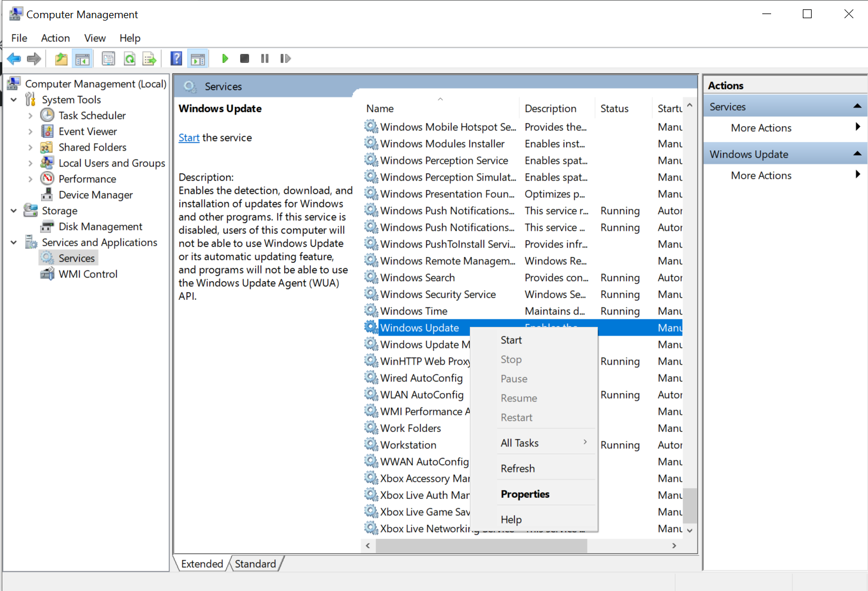
Task: Click the Up One Level folder icon
Action: (x=61, y=59)
